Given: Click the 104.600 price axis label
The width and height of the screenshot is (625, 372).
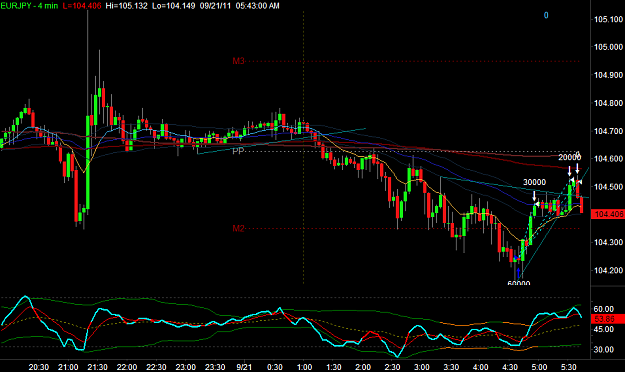Looking at the screenshot, I should click(x=609, y=159).
